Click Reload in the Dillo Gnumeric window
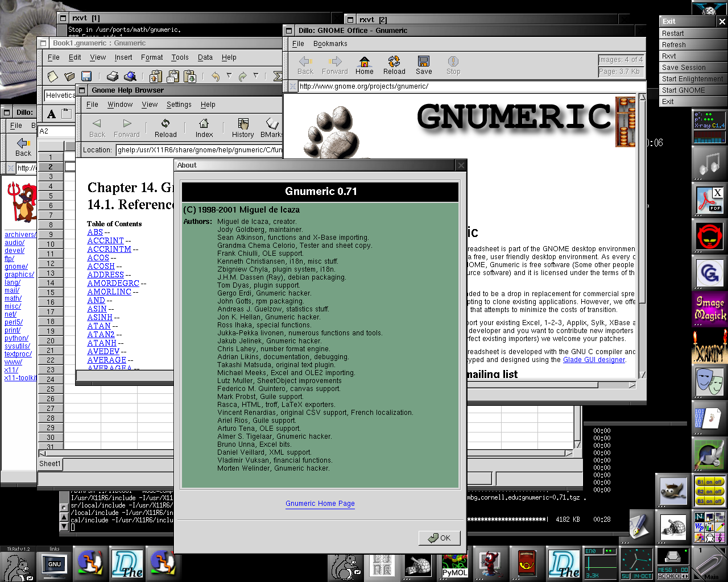The width and height of the screenshot is (728, 582). (x=394, y=65)
